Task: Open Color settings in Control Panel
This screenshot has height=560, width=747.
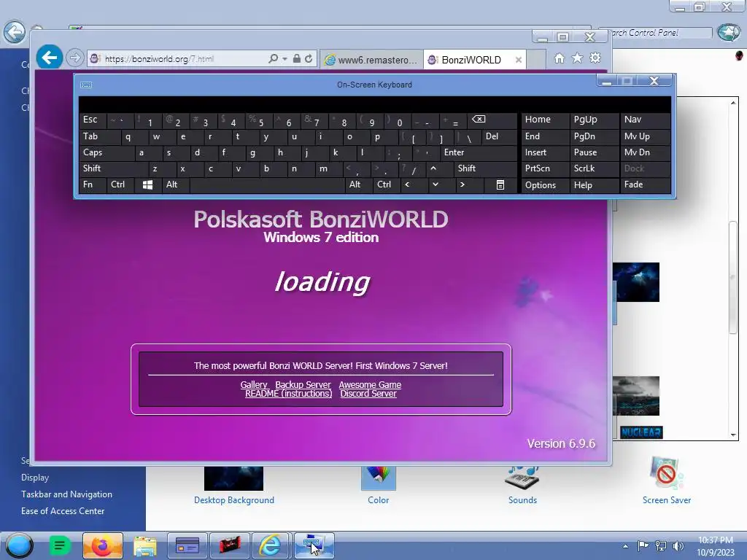Action: pos(379,485)
